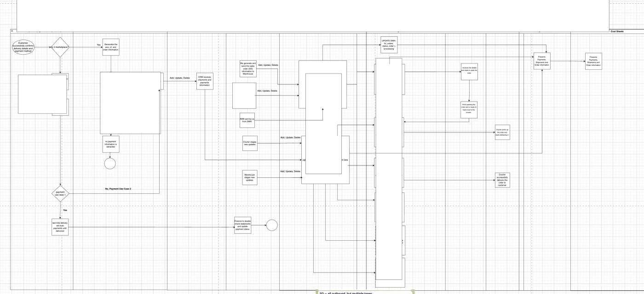Select the end circle below 'no payment information'
The width and height of the screenshot is (644, 294).
[x=110, y=164]
